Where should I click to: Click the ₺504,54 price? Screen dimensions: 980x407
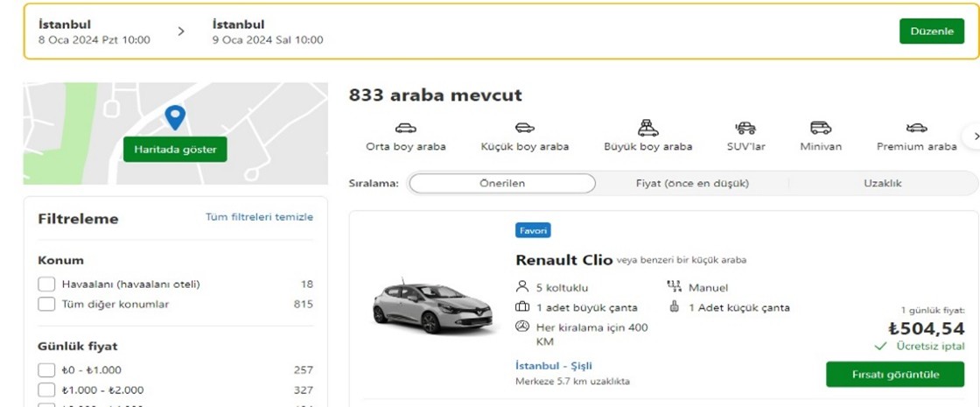coord(927,328)
